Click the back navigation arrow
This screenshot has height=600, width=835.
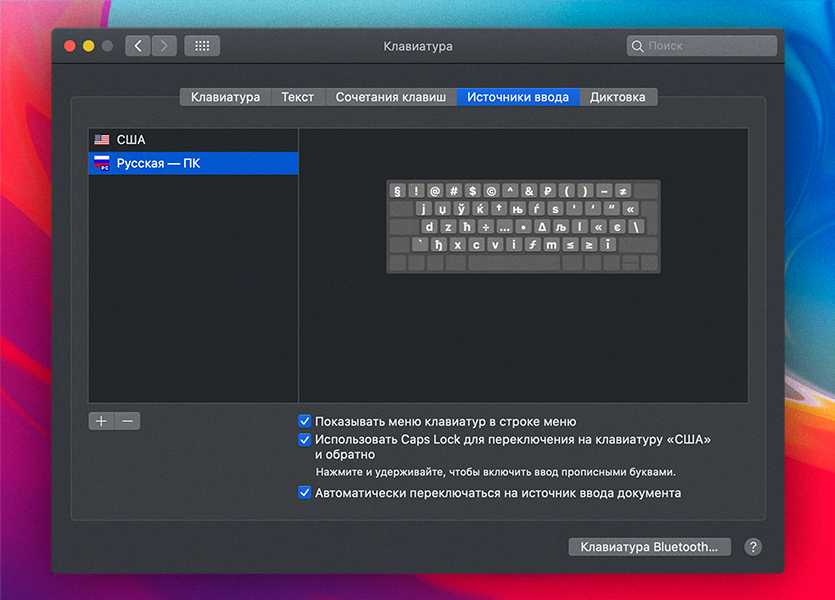pyautogui.click(x=138, y=46)
